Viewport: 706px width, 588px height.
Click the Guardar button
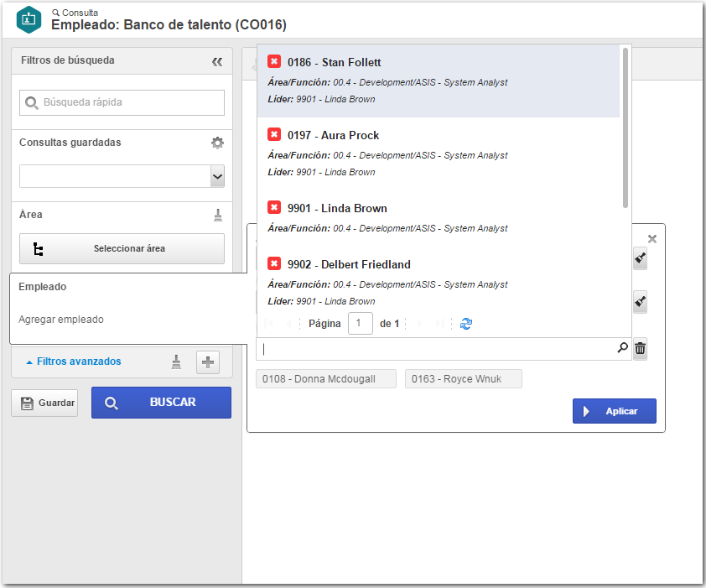pos(44,403)
